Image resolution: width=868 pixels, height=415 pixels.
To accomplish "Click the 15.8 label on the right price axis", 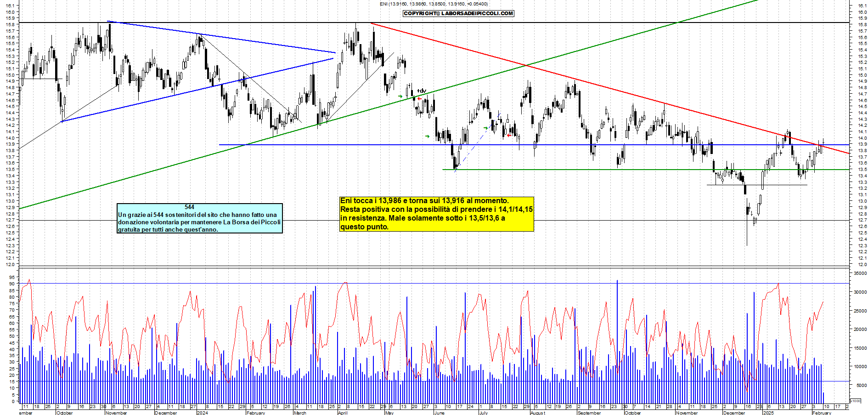I will [862, 24].
